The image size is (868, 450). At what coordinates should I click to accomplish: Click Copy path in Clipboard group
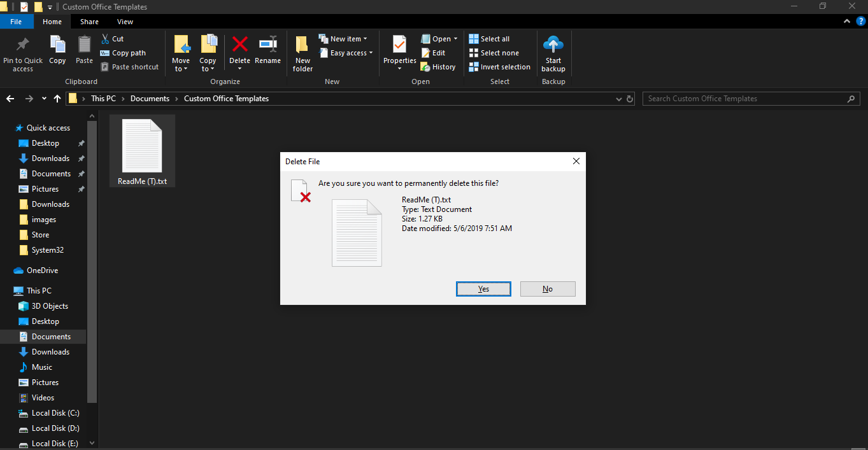point(123,53)
